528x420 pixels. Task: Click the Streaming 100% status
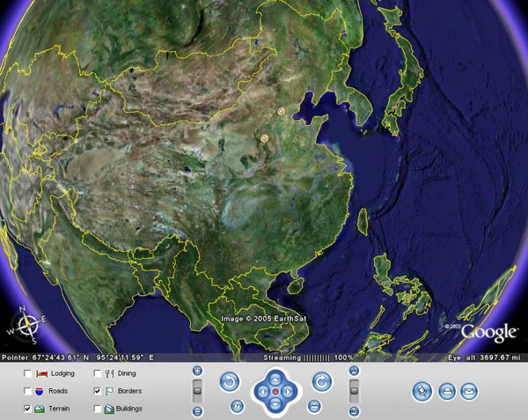308,357
